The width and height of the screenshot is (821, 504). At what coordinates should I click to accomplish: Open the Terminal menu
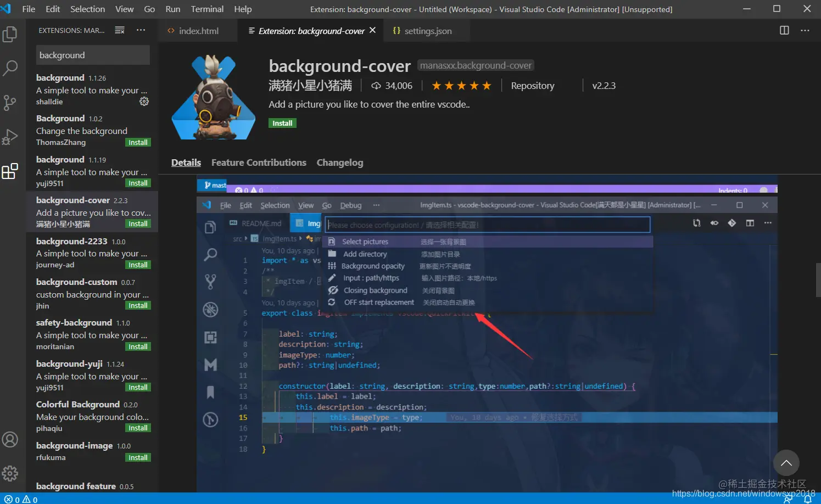coord(207,9)
